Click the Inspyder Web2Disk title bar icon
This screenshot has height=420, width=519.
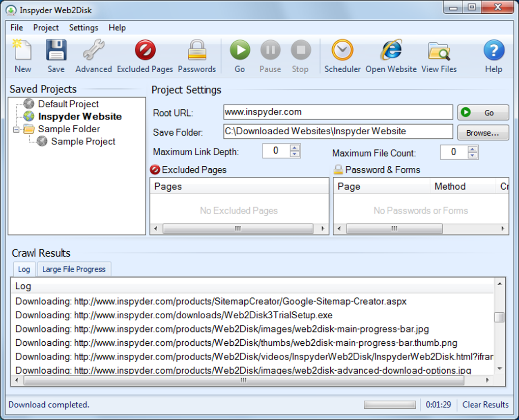tap(11, 11)
